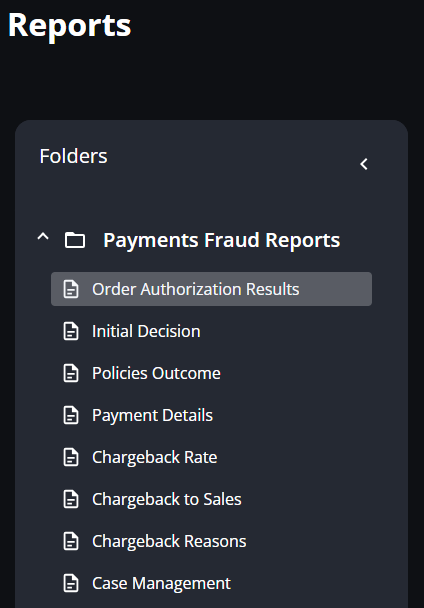Open the Payment Details report
The image size is (424, 608).
[152, 415]
